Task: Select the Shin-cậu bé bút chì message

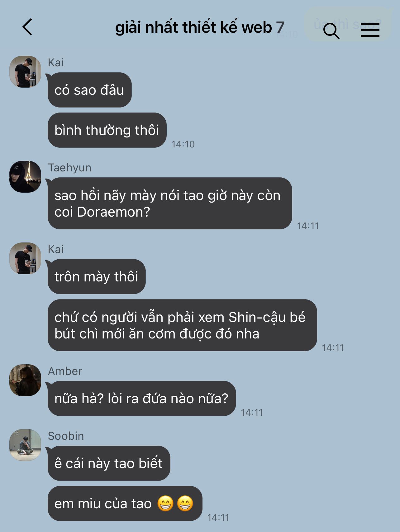Action: point(182,325)
